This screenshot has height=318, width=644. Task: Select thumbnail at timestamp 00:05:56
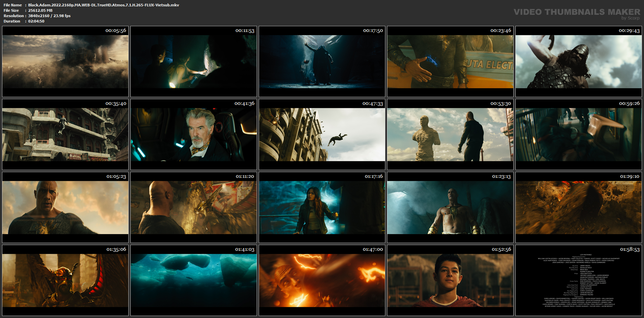point(65,62)
